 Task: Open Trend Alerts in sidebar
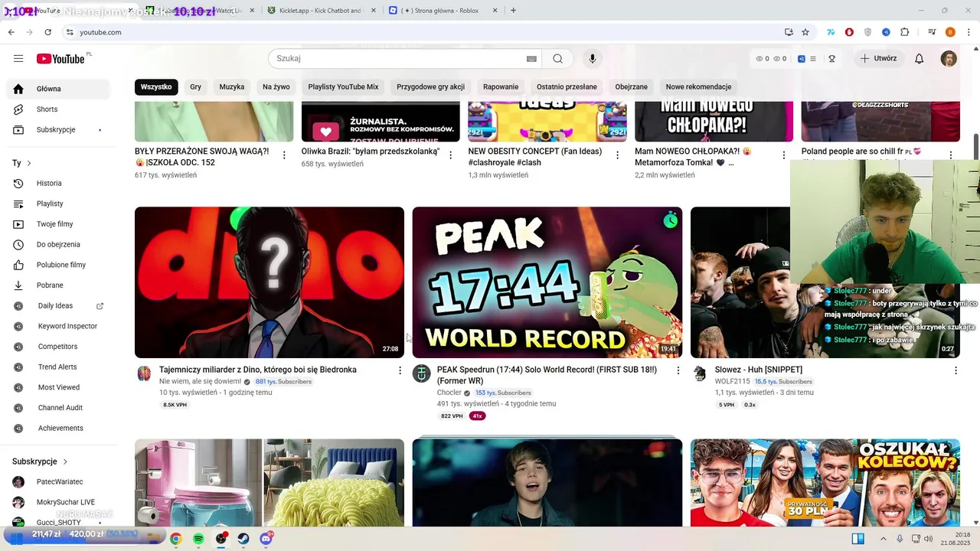59,367
